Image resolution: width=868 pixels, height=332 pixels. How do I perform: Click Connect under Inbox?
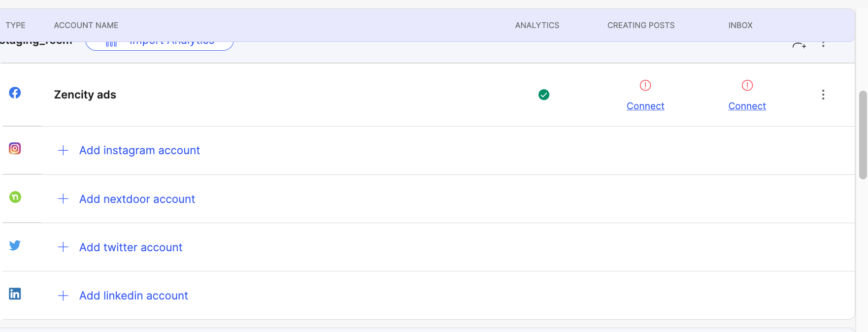747,106
